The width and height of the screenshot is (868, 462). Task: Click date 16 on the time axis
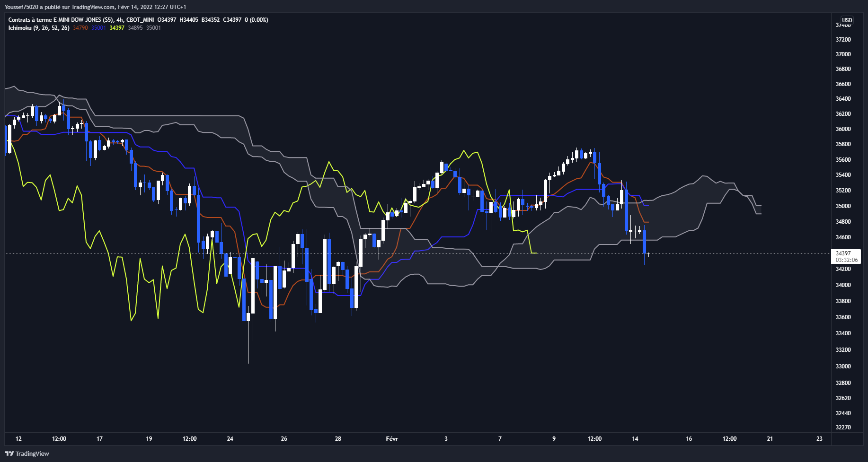pos(689,439)
